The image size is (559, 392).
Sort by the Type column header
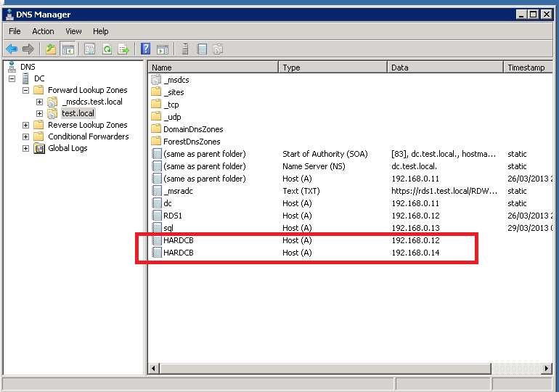333,68
